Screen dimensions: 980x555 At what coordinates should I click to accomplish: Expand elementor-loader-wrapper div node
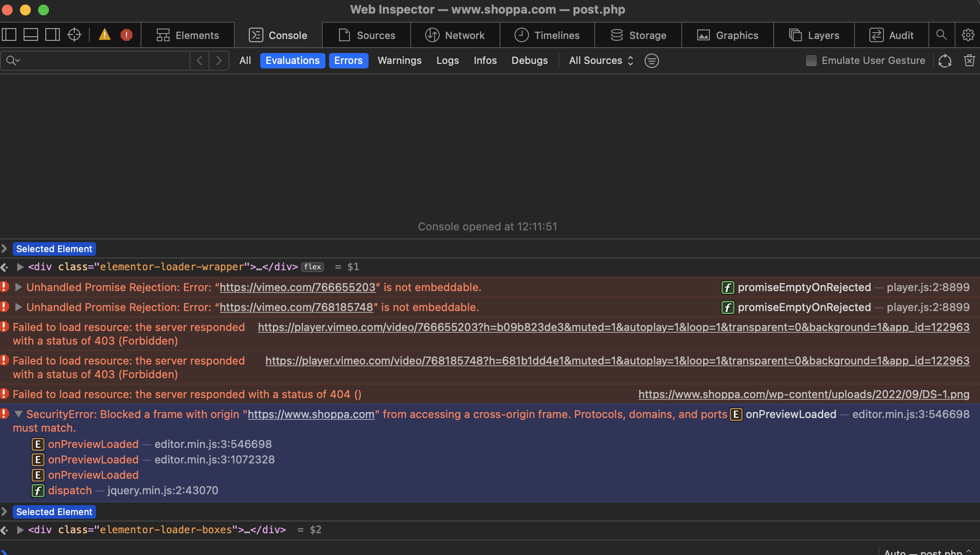20,267
